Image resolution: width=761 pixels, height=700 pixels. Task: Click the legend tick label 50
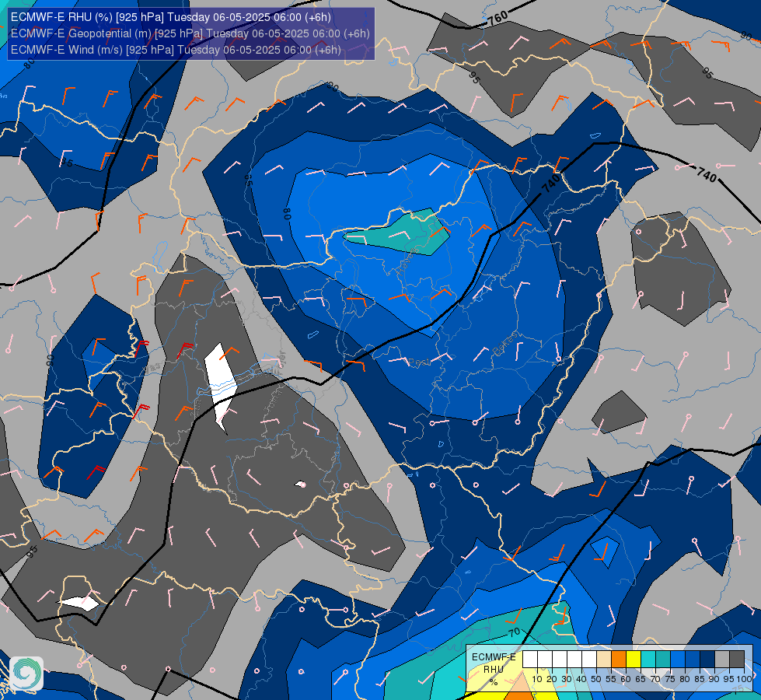(596, 679)
